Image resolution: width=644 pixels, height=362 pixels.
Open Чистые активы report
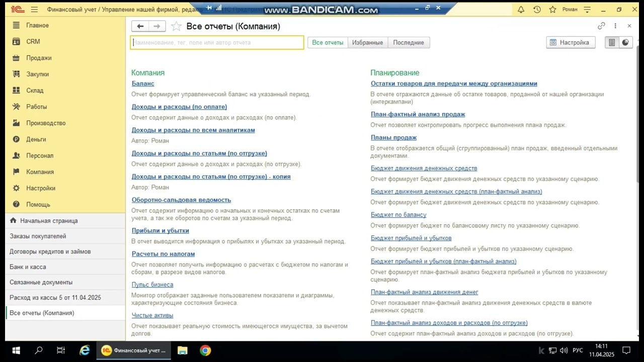152,315
